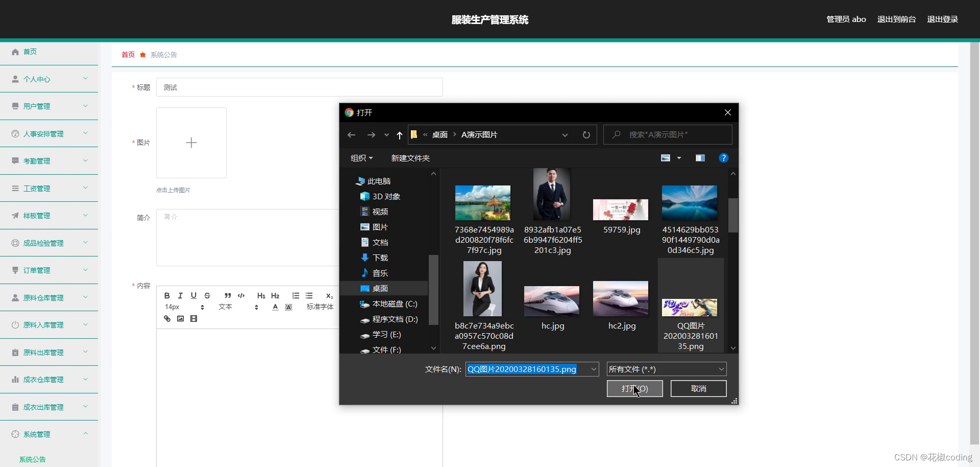
Task: Open the 所有文件 file type dropdown
Action: (x=667, y=369)
